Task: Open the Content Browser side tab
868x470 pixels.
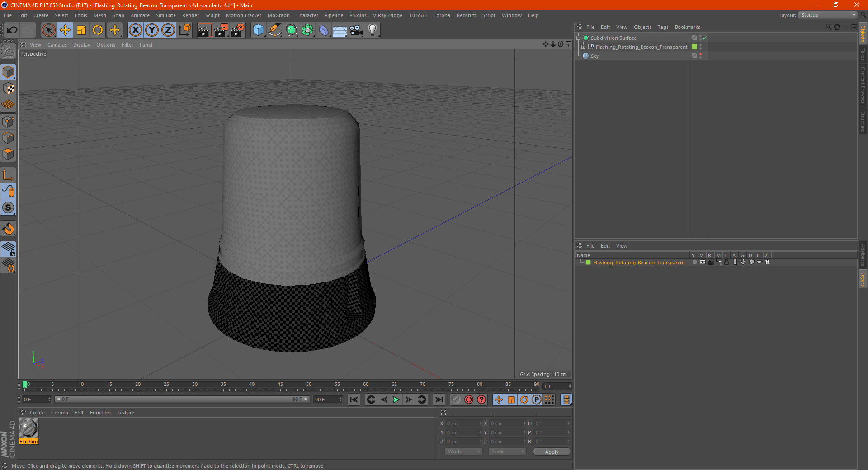Action: pos(863,85)
